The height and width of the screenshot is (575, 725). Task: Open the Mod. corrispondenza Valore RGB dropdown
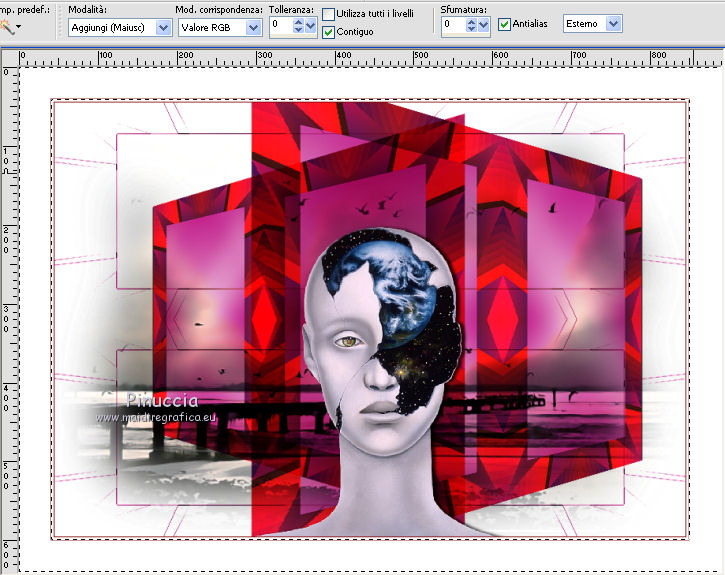point(220,28)
